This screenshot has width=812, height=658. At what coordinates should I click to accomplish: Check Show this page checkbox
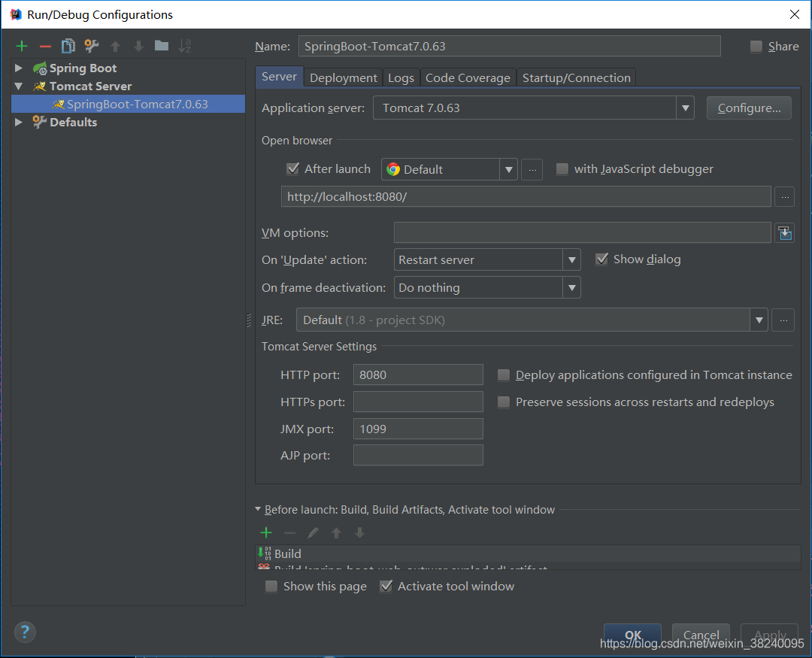pos(271,587)
